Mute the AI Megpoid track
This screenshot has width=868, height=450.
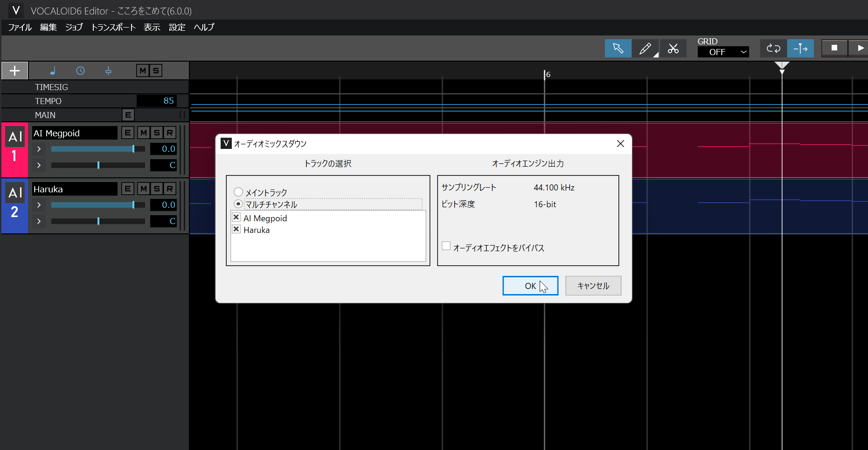144,133
